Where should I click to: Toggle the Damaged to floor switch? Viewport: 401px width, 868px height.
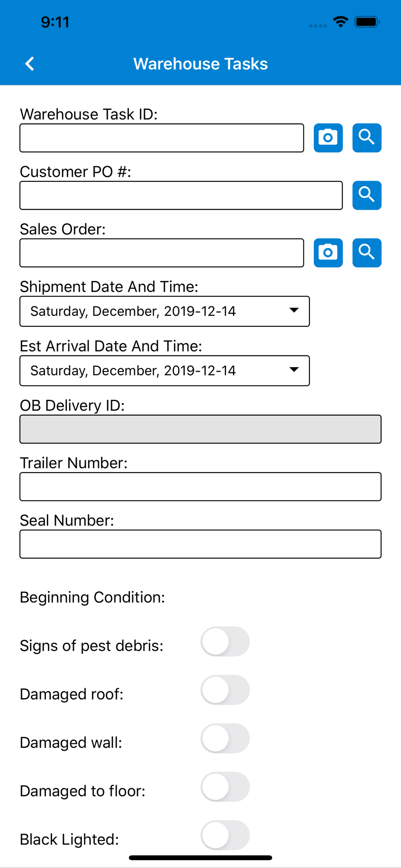pos(225,787)
